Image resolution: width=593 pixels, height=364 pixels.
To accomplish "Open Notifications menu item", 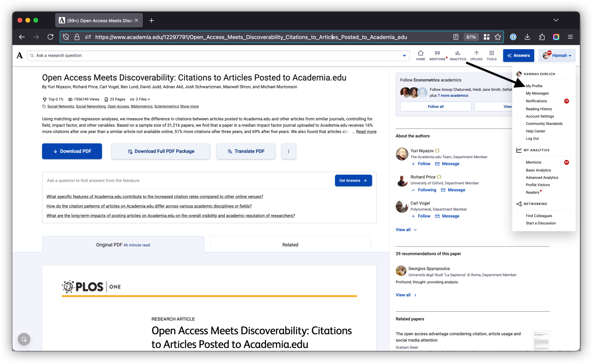I will 536,101.
